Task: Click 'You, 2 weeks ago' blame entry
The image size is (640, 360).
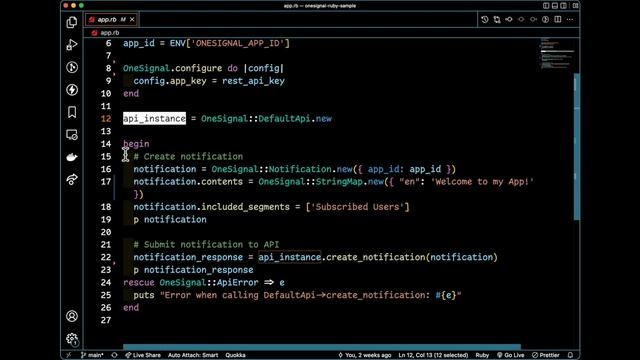Action: click(x=364, y=355)
